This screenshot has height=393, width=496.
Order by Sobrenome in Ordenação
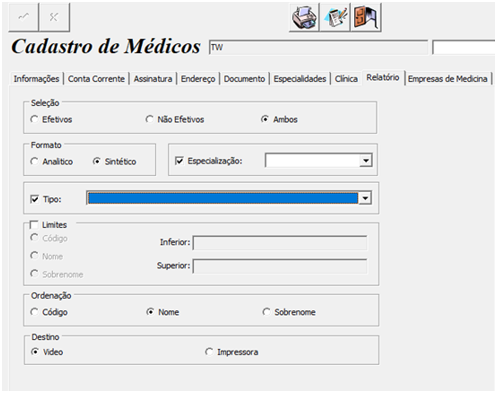(x=289, y=312)
